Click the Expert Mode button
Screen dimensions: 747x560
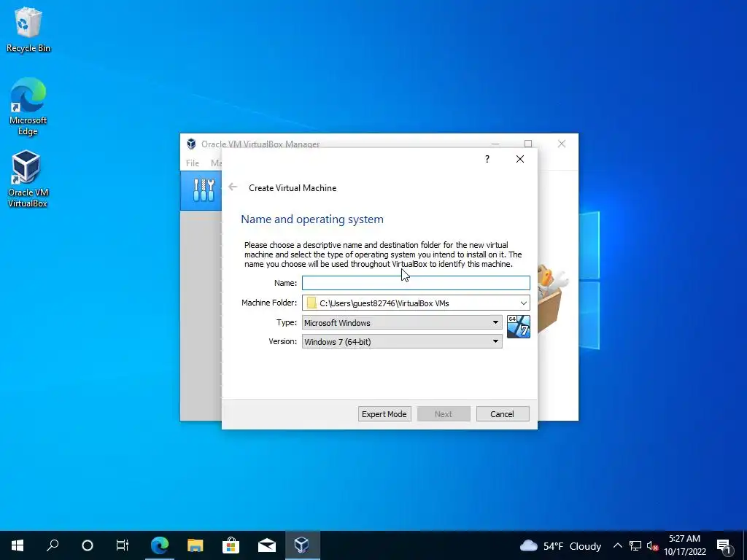pyautogui.click(x=384, y=414)
